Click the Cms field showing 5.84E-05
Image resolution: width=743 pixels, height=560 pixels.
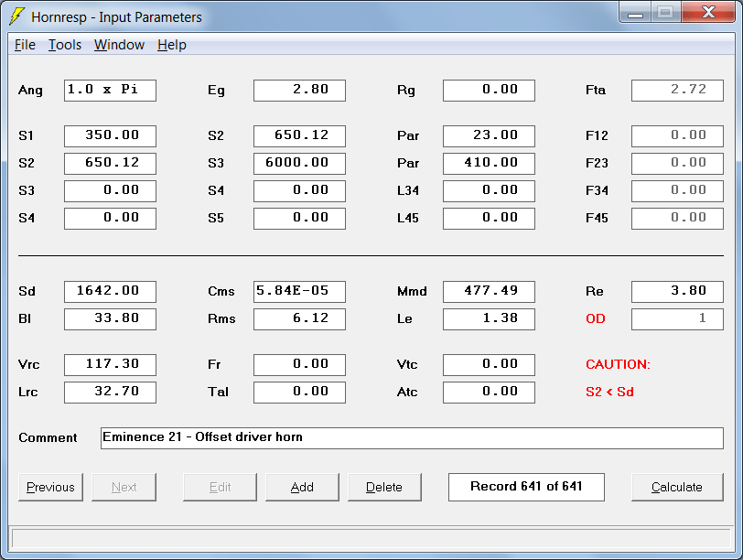click(299, 291)
